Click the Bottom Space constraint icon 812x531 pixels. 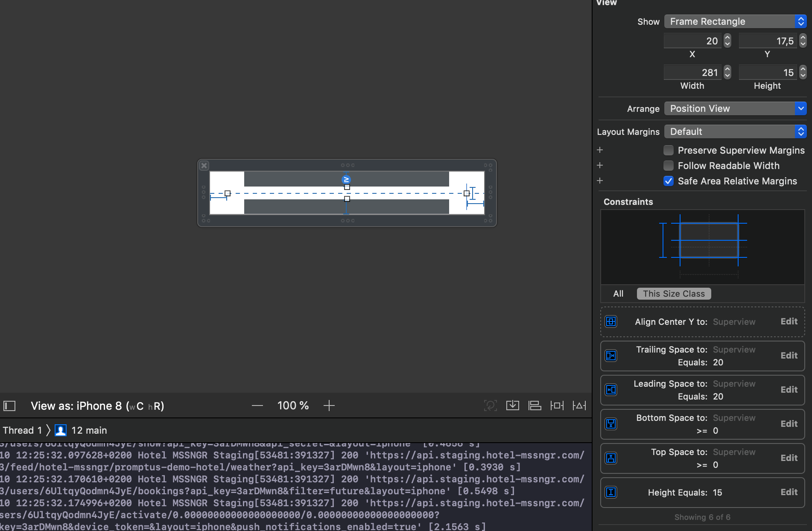click(x=611, y=424)
